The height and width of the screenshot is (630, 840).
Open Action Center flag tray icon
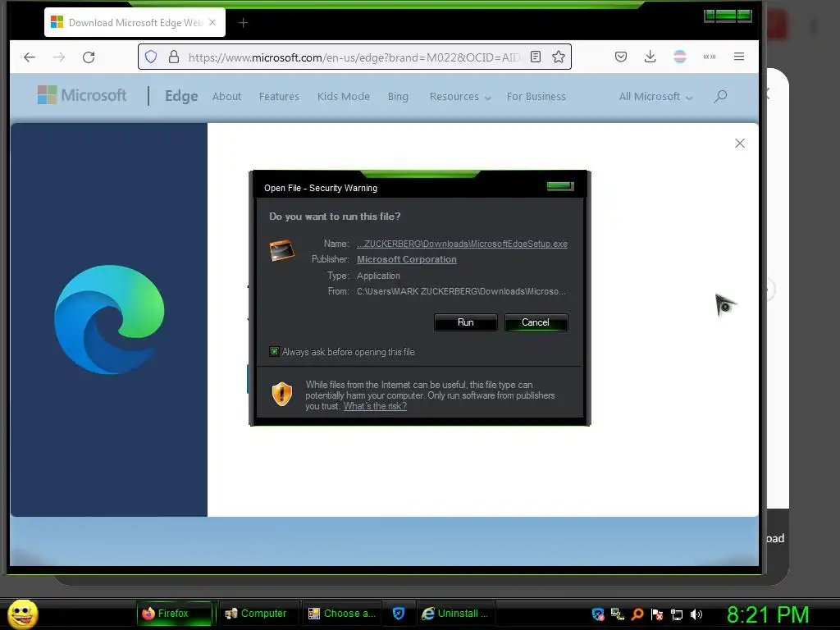657,614
